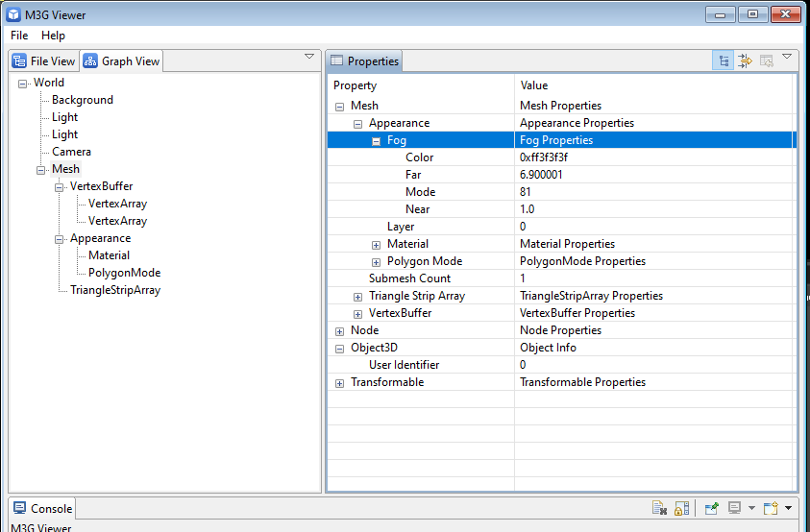810x532 pixels.
Task: Select TriangleStripArray in the tree
Action: 115,290
